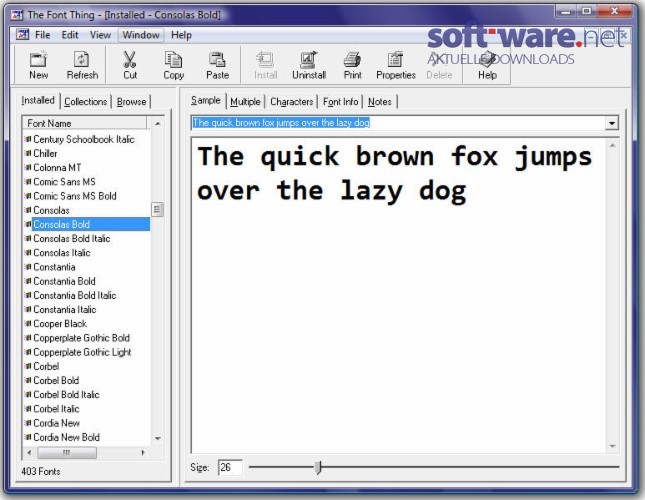Click the Help book icon in toolbar

pos(487,60)
